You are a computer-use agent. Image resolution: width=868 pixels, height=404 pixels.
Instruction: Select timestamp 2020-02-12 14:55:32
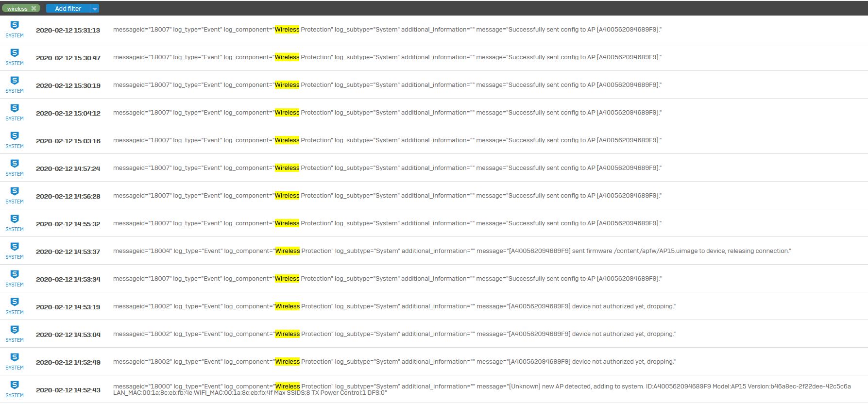click(68, 224)
